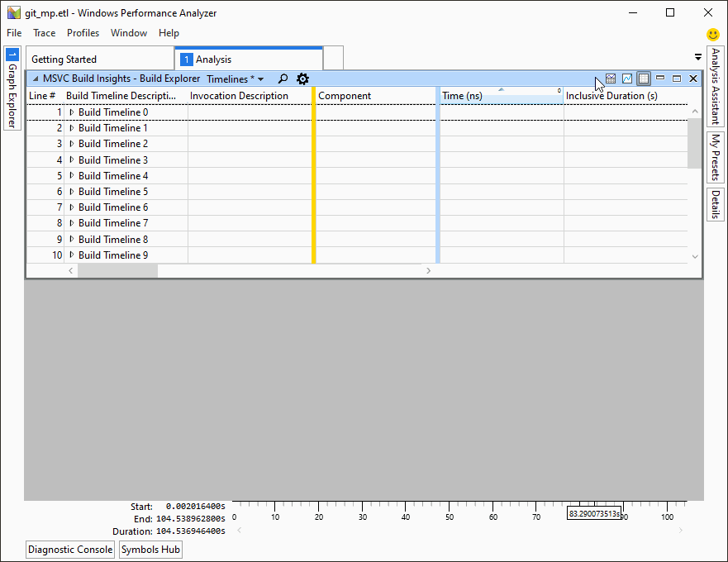Minimize the Build Explorer graph panel

(x=659, y=78)
